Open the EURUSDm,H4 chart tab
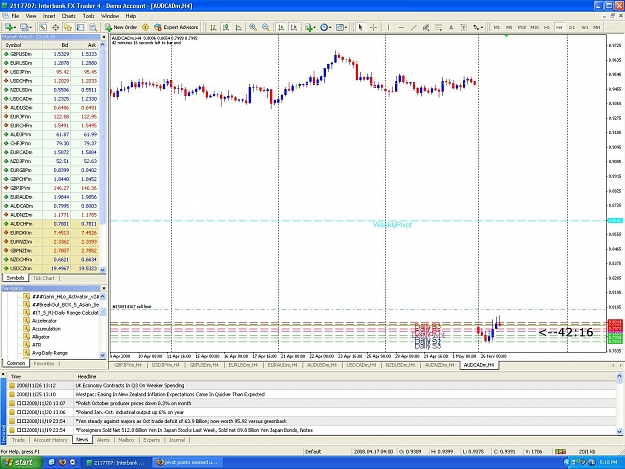This screenshot has width=625, height=469. point(243,365)
